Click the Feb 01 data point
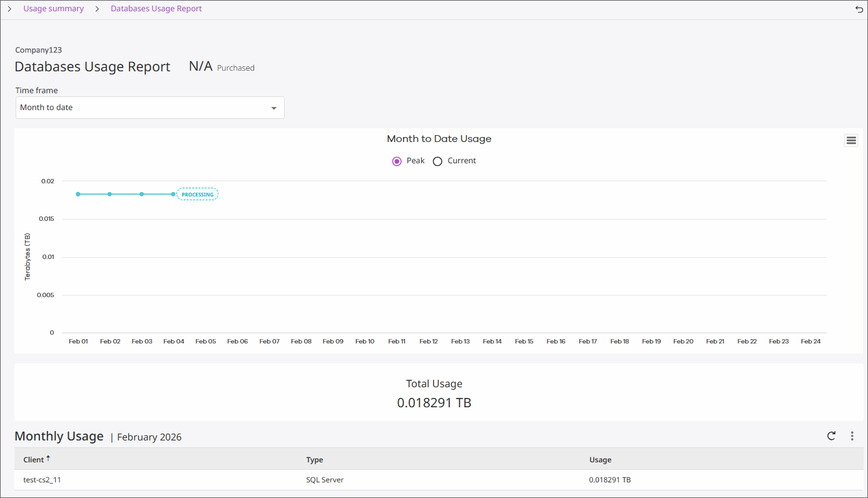This screenshot has height=498, width=868. pos(78,194)
